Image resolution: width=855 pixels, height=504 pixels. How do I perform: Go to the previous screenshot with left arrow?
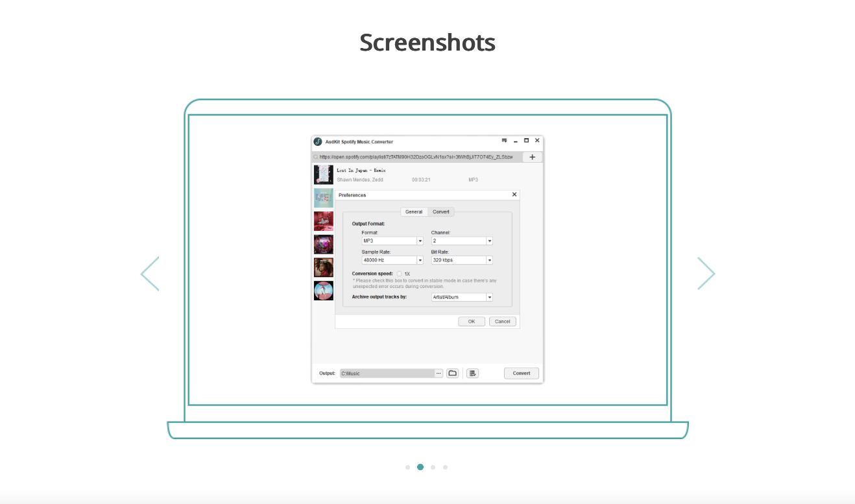point(150,274)
